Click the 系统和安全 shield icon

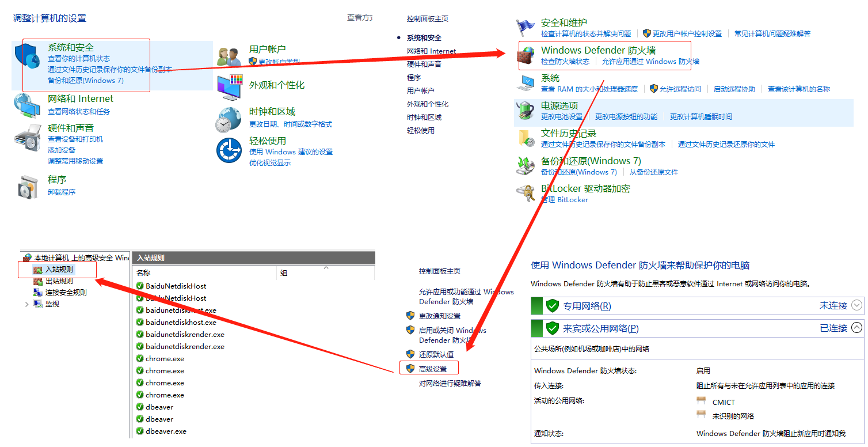[27, 55]
